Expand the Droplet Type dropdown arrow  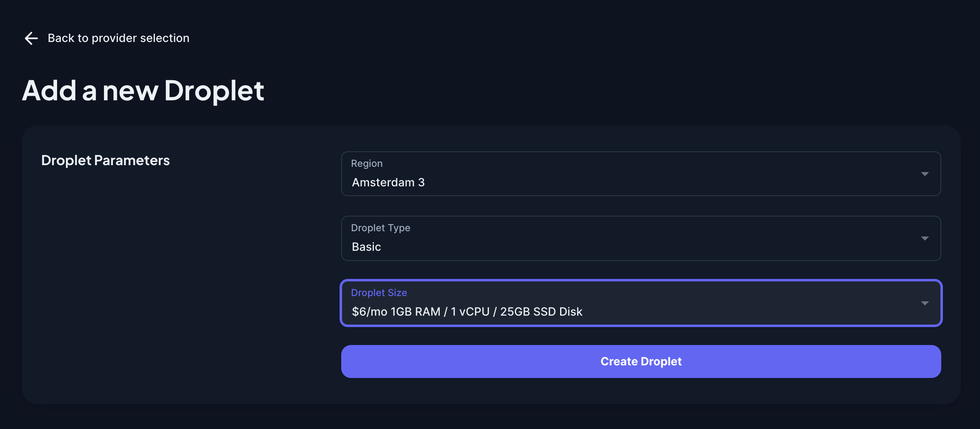[x=925, y=239]
